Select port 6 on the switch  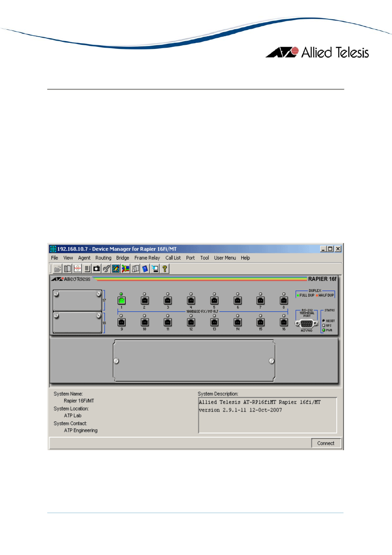pos(238,301)
